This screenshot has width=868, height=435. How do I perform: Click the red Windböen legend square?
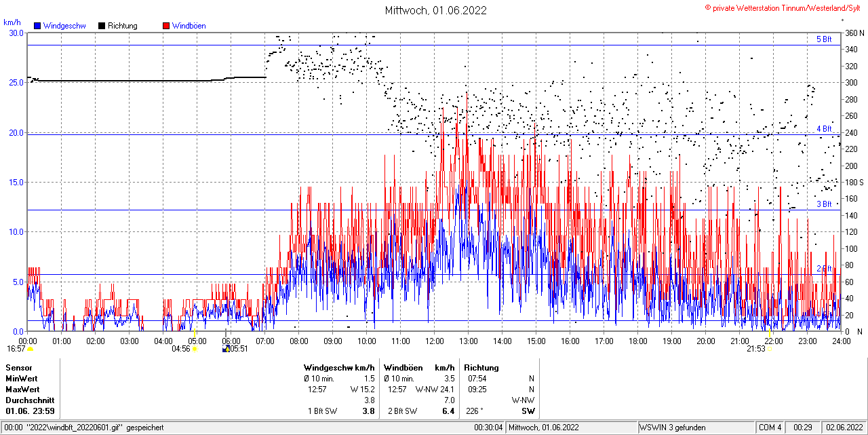coord(166,26)
